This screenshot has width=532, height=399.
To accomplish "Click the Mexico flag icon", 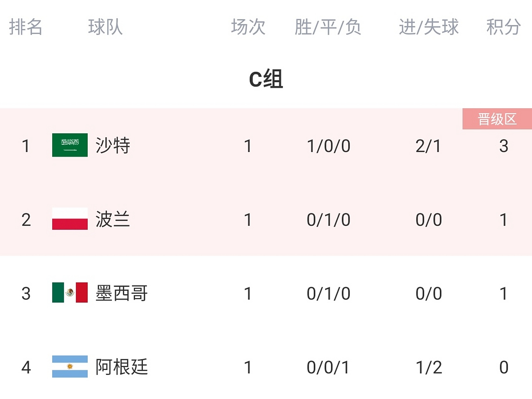I will (x=70, y=292).
